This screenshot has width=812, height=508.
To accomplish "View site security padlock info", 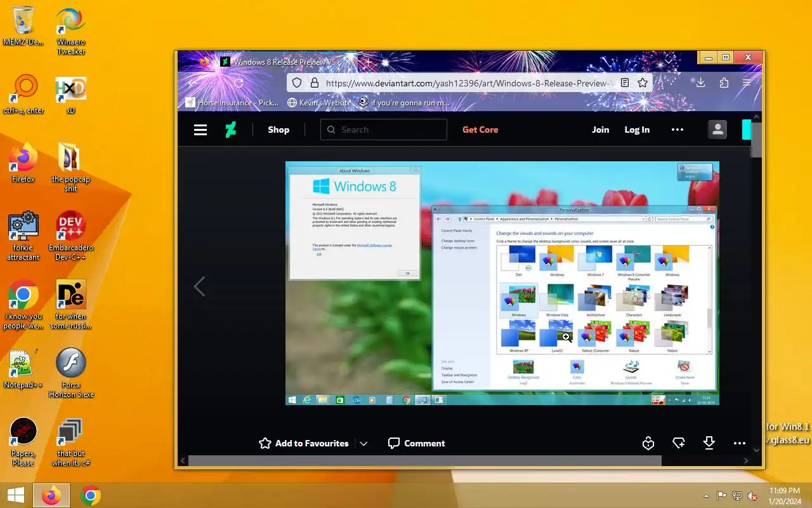I will click(313, 83).
